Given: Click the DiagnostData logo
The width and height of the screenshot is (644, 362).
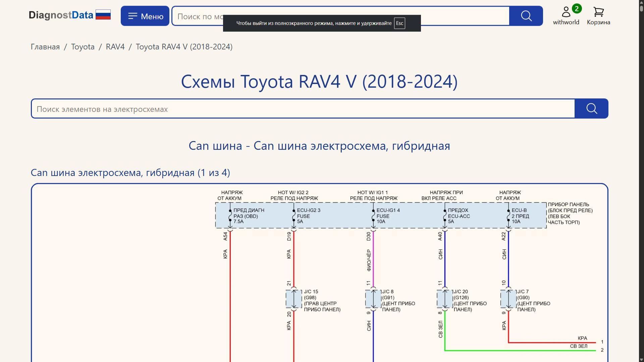Looking at the screenshot, I should [x=61, y=15].
